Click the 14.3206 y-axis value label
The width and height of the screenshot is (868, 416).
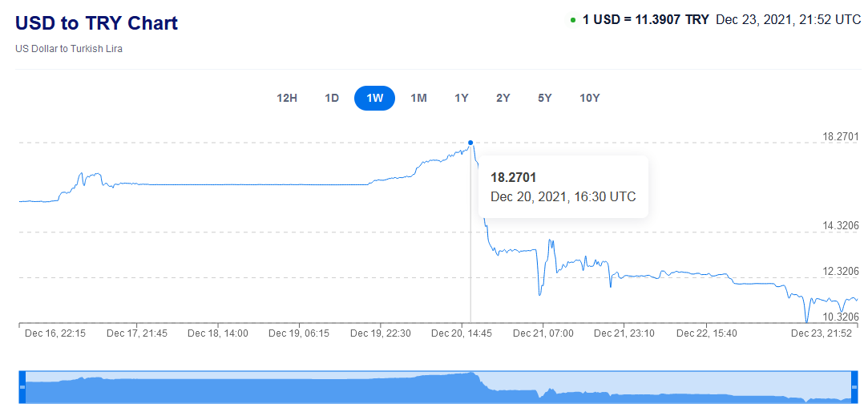[x=841, y=225]
